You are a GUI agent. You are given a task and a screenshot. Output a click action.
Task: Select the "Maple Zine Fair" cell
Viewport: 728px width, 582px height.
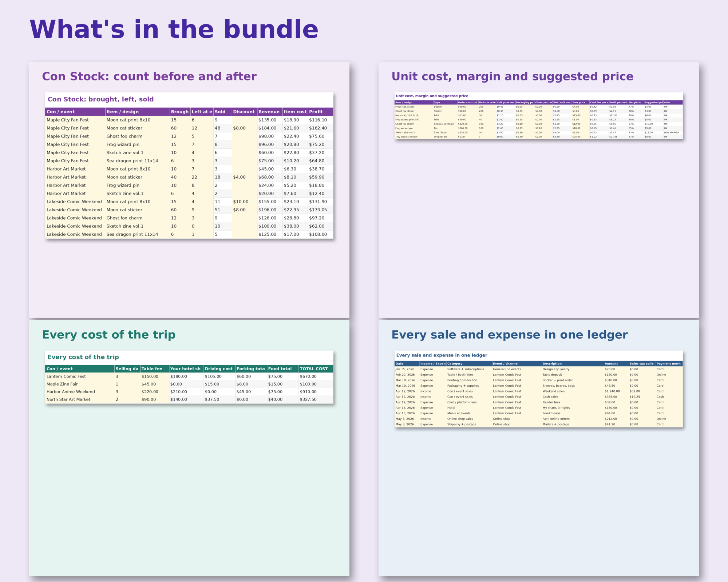[x=80, y=384]
